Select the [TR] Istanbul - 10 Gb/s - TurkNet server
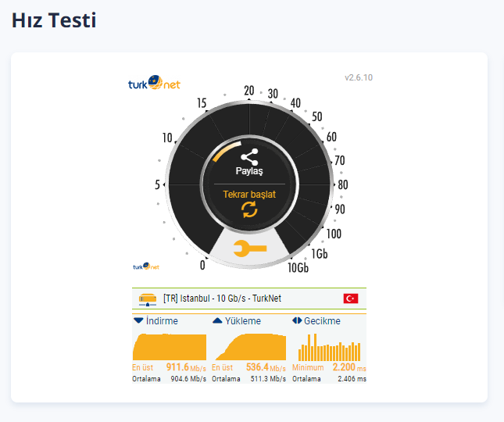 click(249, 299)
